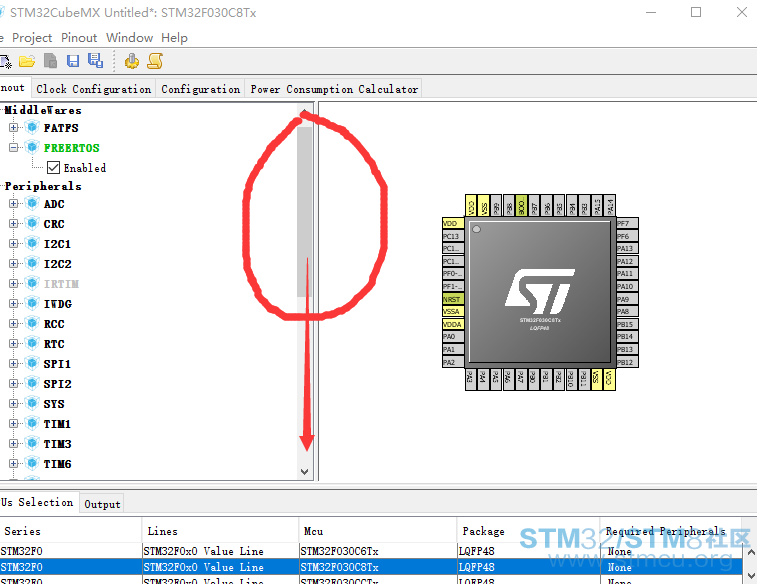Screen dimensions: 757x584
Task: Expand the TIM6 peripheral node
Action: [x=14, y=463]
